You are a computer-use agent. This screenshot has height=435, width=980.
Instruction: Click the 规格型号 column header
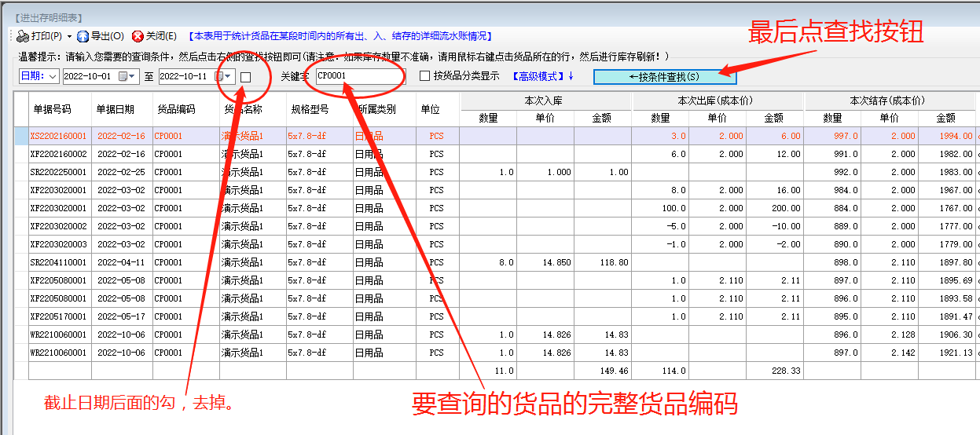click(310, 109)
